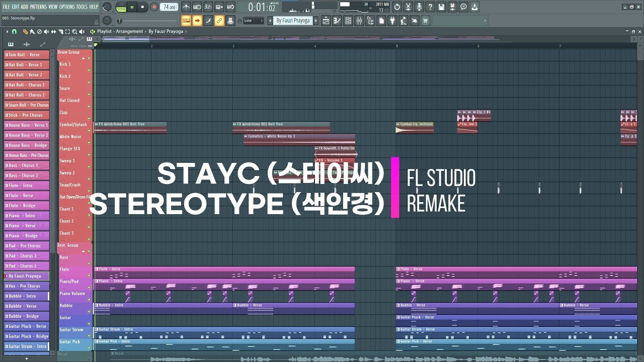644x362 pixels.
Task: Select the playlist Slip tool
Action: [53, 32]
